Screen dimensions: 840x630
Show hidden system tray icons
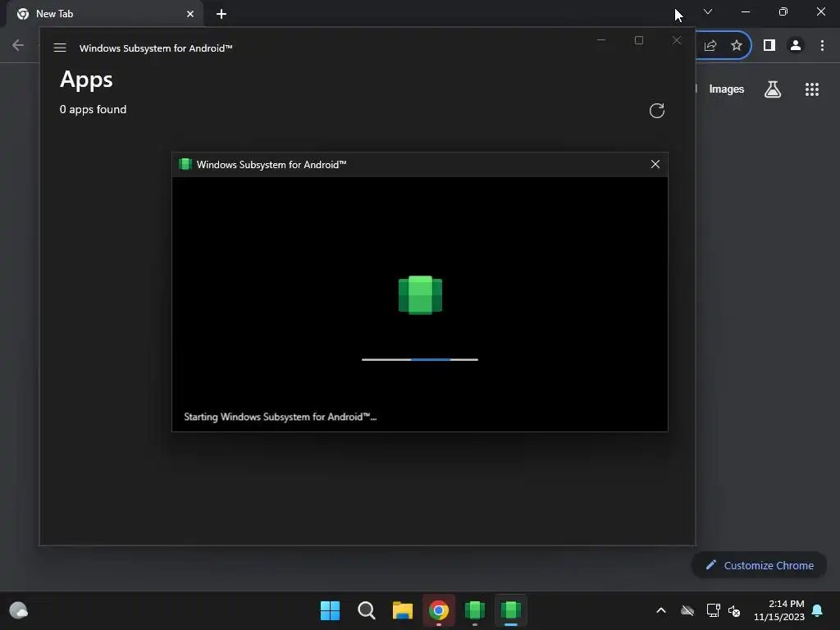point(661,610)
